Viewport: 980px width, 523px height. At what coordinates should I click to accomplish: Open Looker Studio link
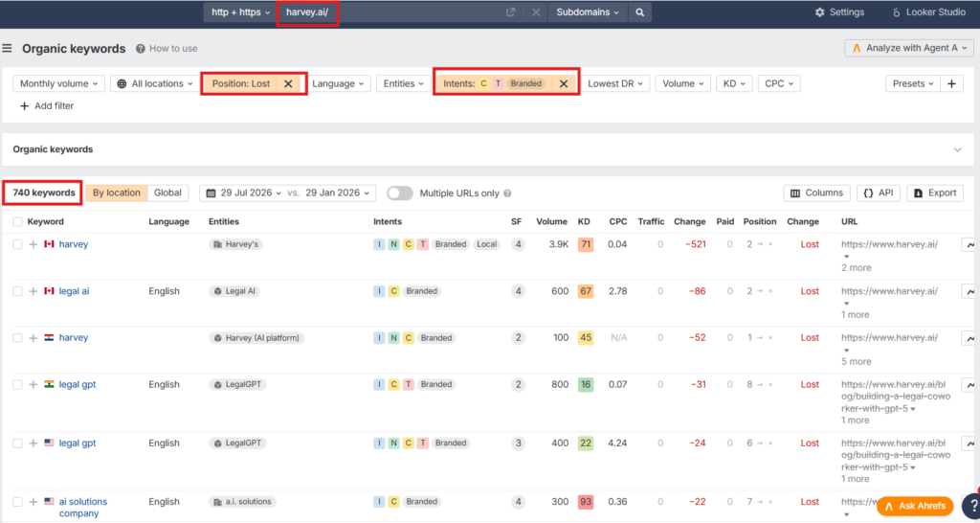click(x=928, y=12)
